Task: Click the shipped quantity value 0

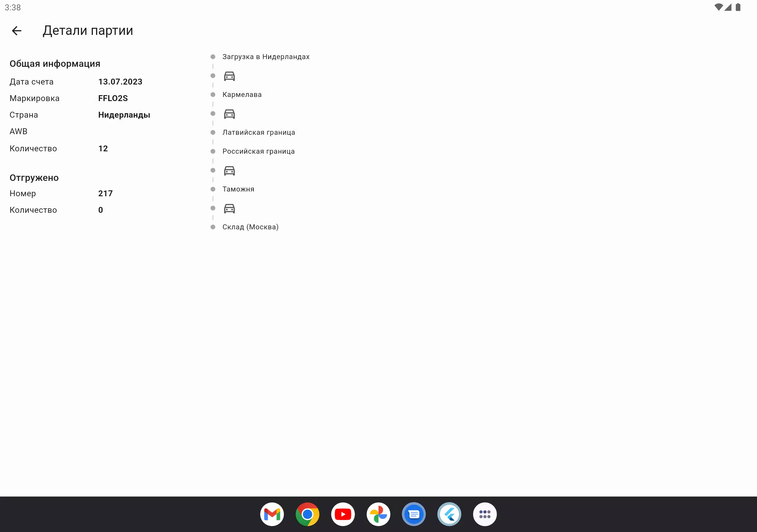Action: pos(101,210)
